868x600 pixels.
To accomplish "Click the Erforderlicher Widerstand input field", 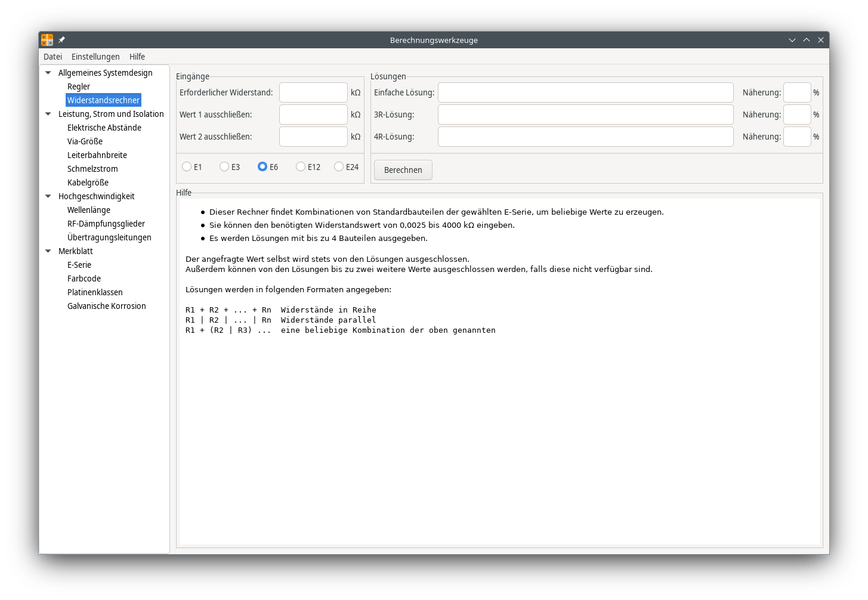I will tap(313, 92).
